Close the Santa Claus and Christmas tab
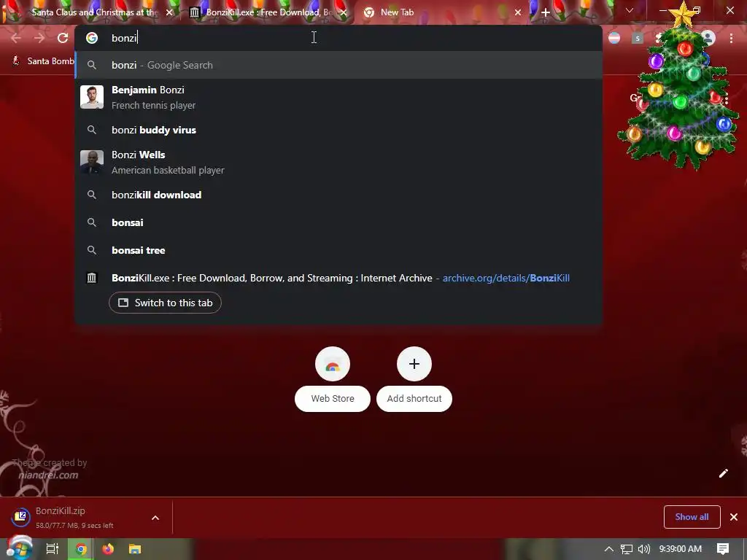747x560 pixels. coord(169,12)
